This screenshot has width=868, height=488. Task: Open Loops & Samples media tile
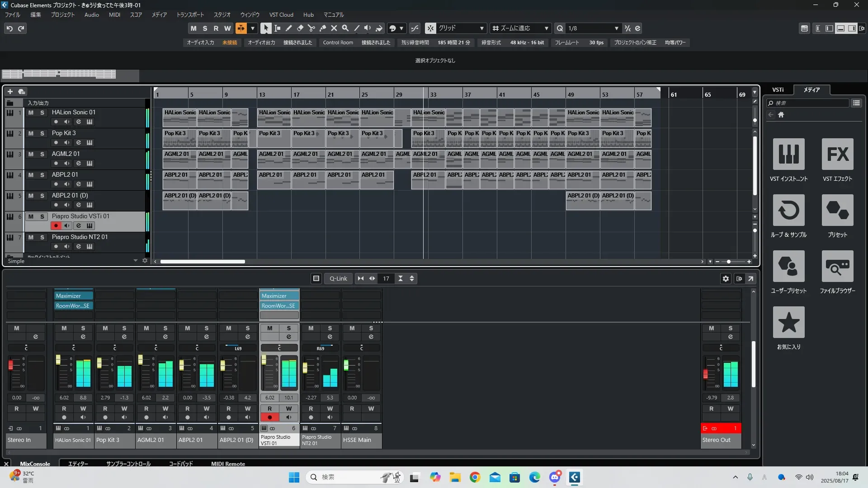(788, 211)
